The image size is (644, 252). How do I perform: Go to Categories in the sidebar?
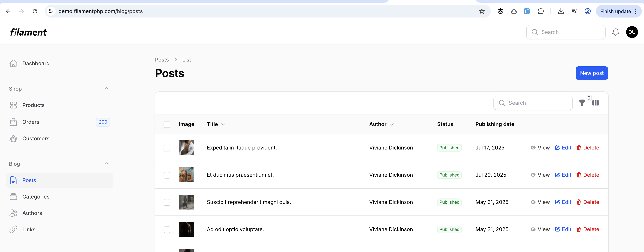(36, 197)
